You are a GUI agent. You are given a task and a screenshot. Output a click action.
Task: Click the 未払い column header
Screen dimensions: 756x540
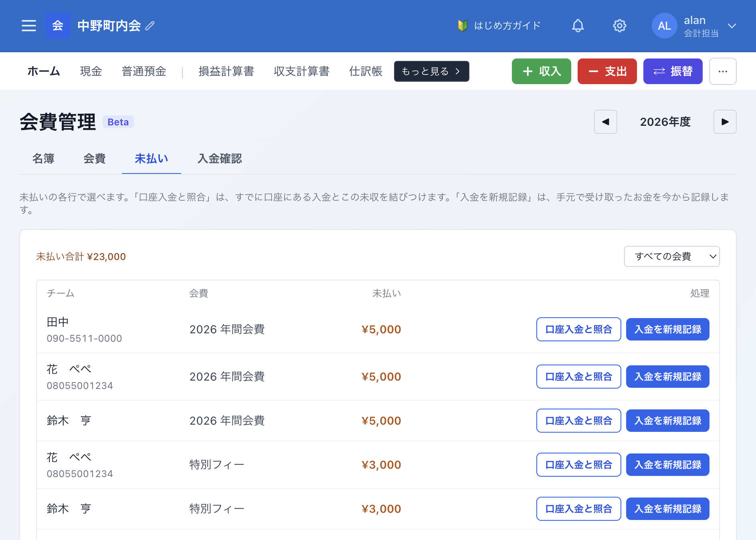point(386,293)
